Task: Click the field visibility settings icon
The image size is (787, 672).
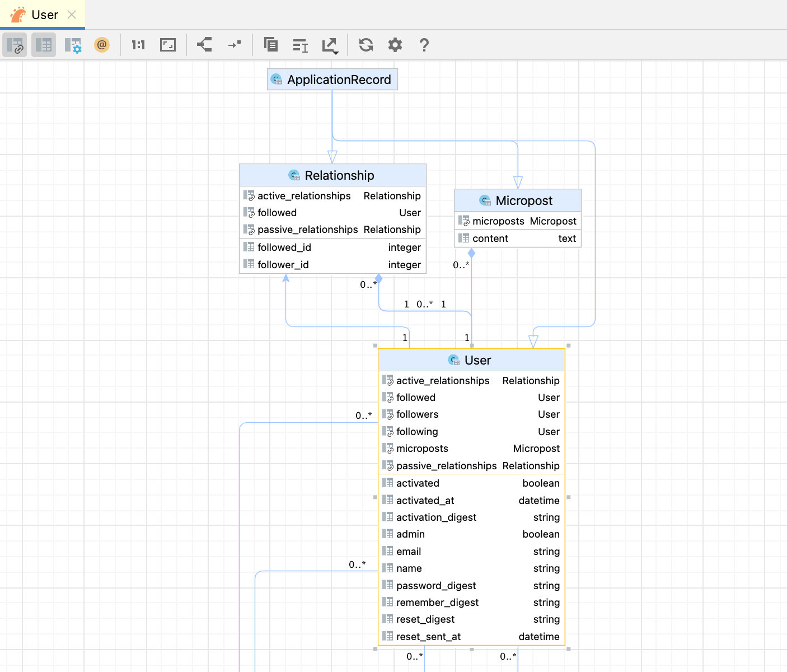Action: pos(73,45)
